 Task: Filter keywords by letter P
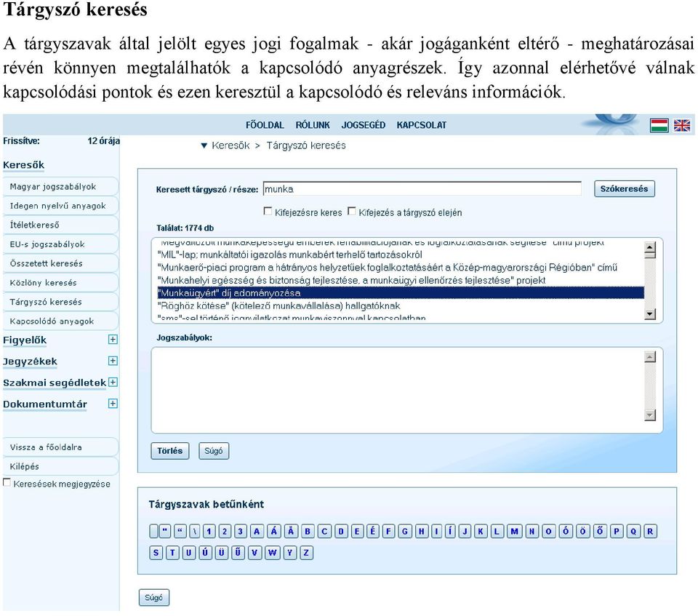[617, 532]
